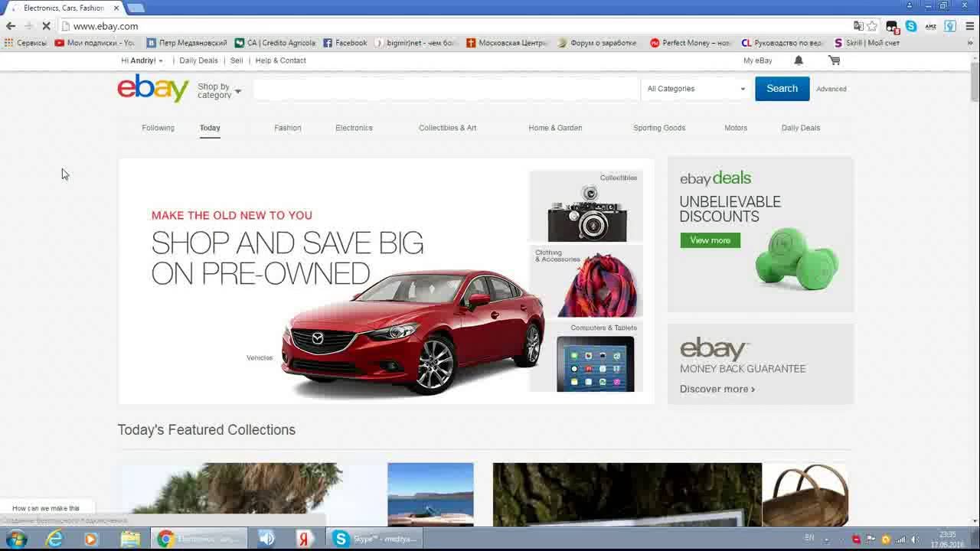This screenshot has width=980, height=551.
Task: Open the Sporting Goods tab
Action: (x=659, y=128)
